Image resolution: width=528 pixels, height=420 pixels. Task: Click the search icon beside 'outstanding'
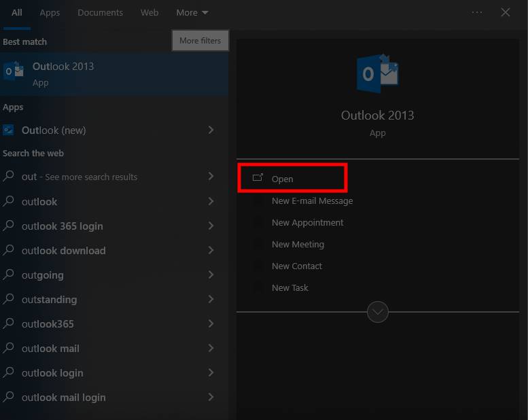[8, 299]
